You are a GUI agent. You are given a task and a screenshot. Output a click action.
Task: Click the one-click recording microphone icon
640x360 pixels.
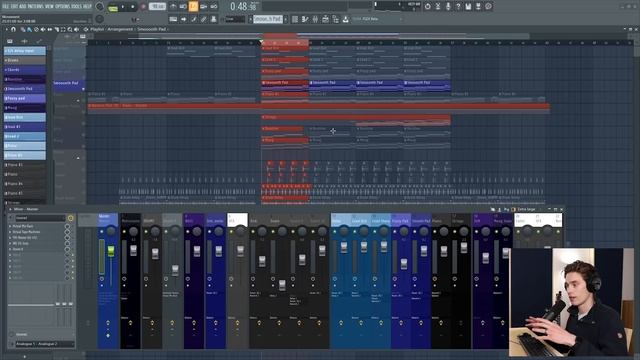tap(448, 7)
